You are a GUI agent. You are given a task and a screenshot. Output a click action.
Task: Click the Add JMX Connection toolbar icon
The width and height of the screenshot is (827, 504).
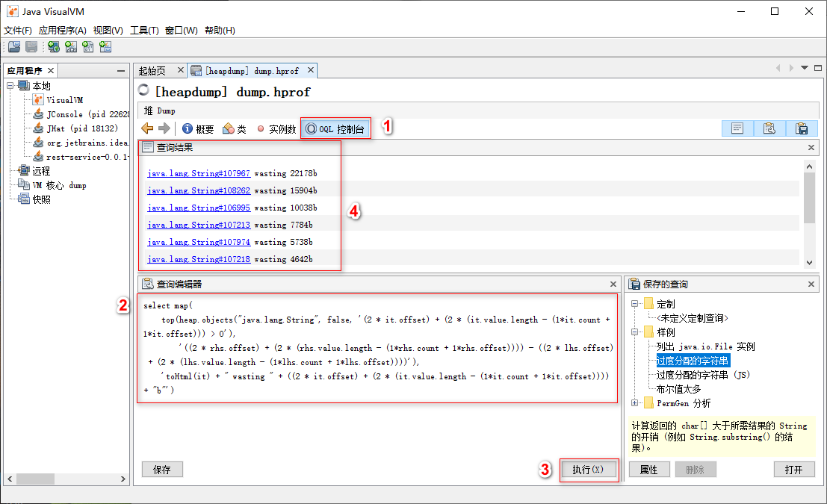[x=71, y=47]
